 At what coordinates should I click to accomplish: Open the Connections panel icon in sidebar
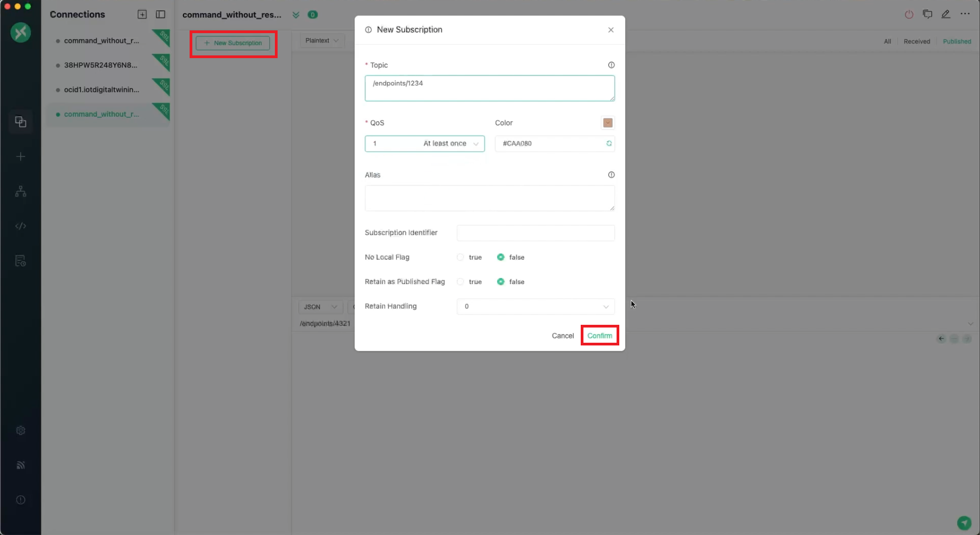click(x=21, y=122)
